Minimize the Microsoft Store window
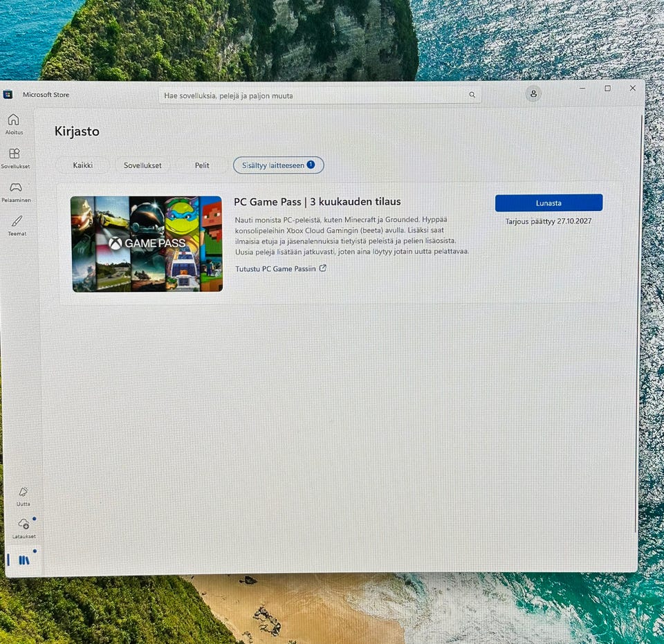This screenshot has height=644, width=664. pyautogui.click(x=582, y=89)
